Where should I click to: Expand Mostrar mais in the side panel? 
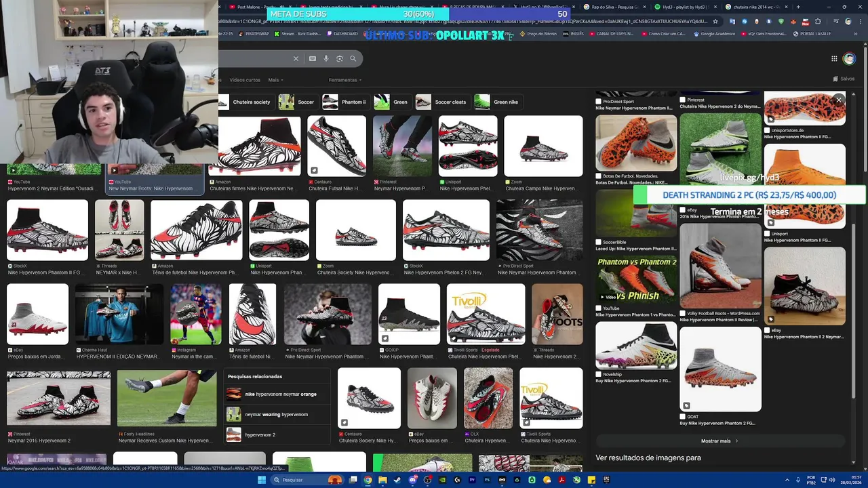(719, 441)
